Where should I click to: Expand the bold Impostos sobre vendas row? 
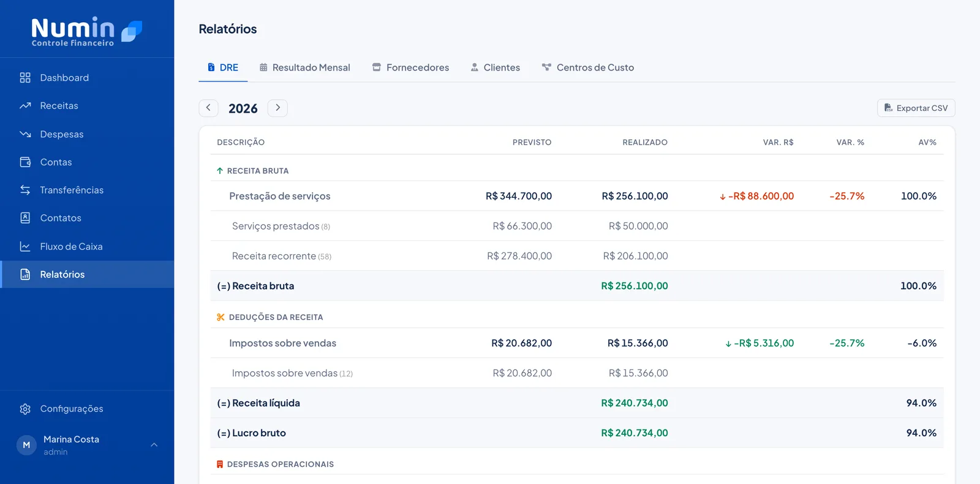coord(577,343)
